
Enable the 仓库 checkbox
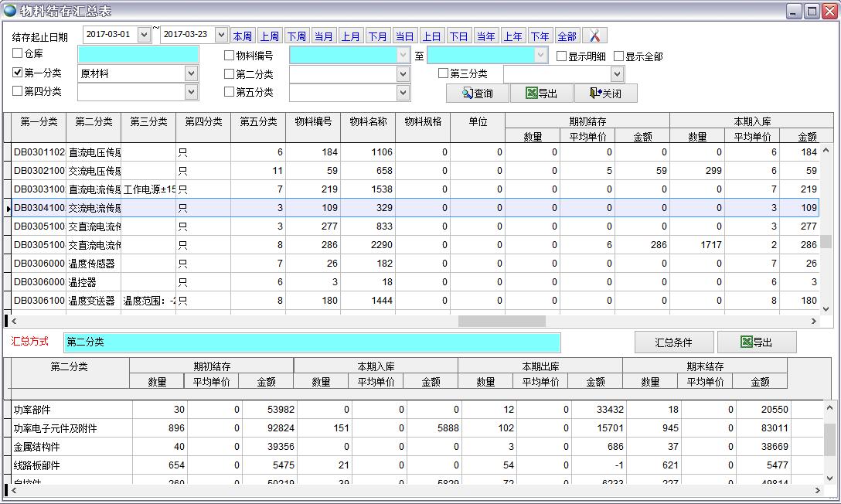tap(18, 54)
